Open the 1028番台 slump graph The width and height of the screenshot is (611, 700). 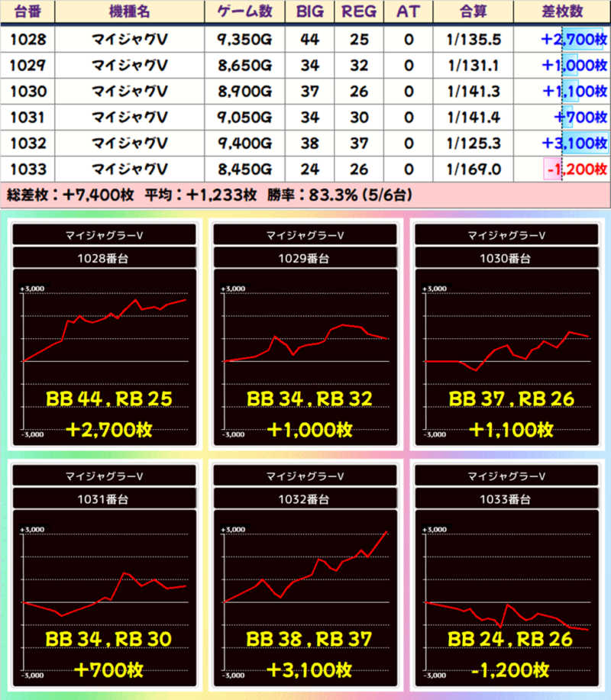105,357
